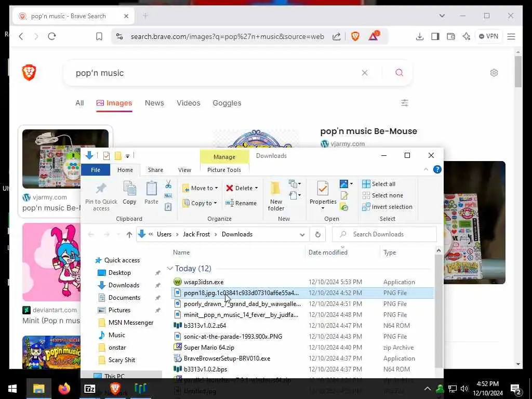The image size is (532, 399).
Task: Show hidden system tray icons chevron
Action: point(428,389)
